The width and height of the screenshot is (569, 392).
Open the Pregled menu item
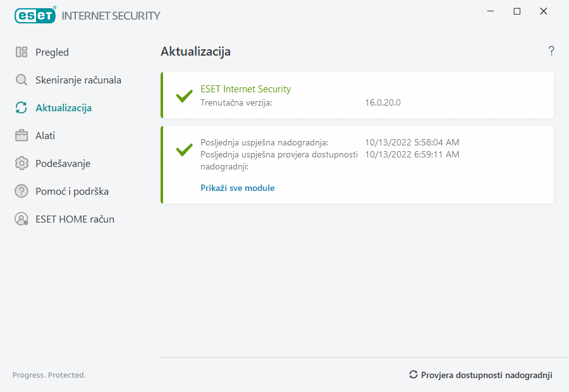coord(52,52)
